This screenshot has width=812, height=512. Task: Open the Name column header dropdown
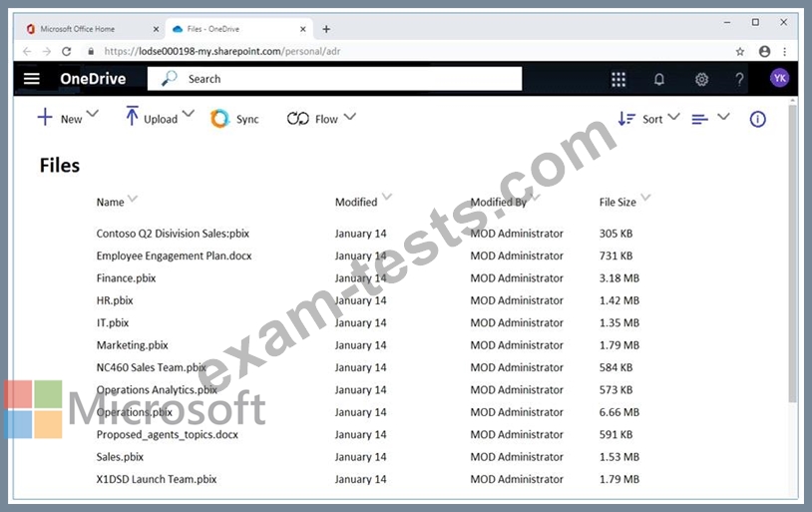point(133,199)
